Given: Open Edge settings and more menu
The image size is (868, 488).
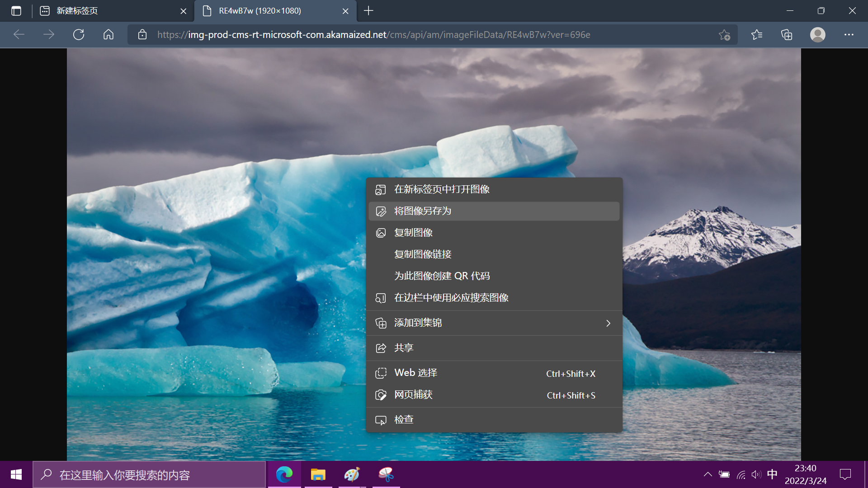Looking at the screenshot, I should click(x=849, y=35).
